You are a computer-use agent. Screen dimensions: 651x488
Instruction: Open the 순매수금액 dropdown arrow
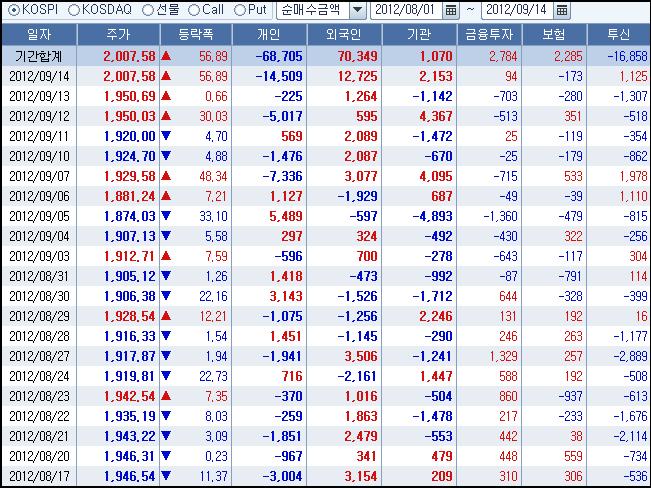pyautogui.click(x=357, y=10)
